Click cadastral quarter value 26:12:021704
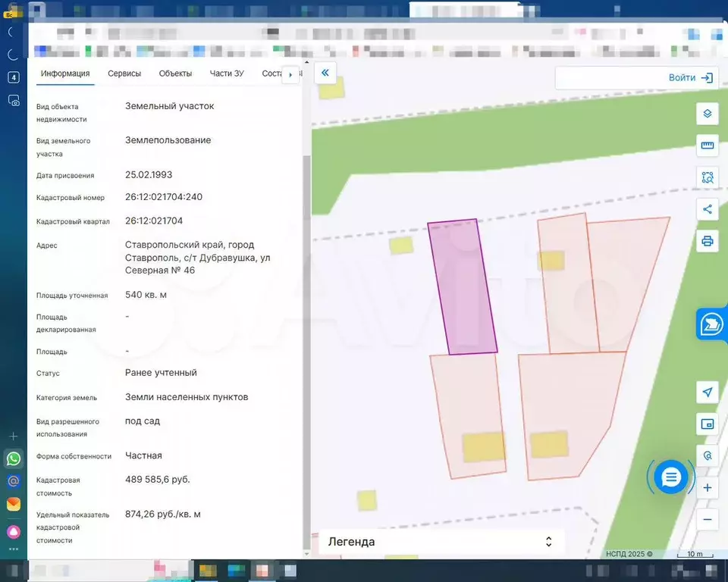Image resolution: width=728 pixels, height=582 pixels. [x=154, y=221]
